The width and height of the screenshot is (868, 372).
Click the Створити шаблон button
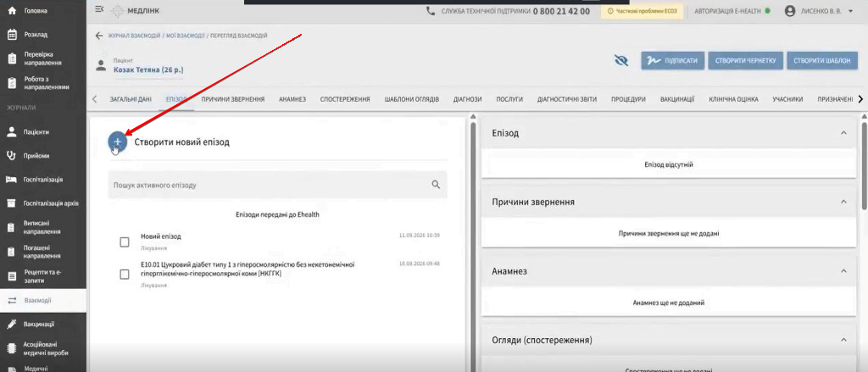pyautogui.click(x=821, y=61)
